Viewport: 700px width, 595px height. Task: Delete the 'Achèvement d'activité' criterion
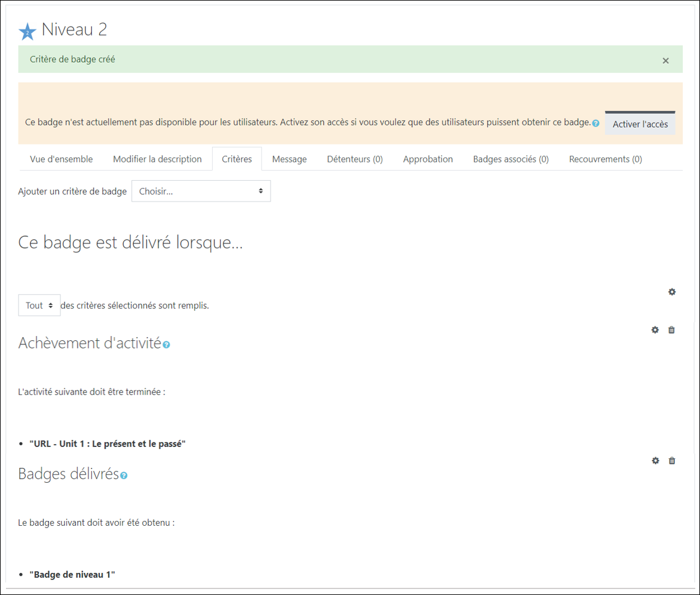point(671,330)
